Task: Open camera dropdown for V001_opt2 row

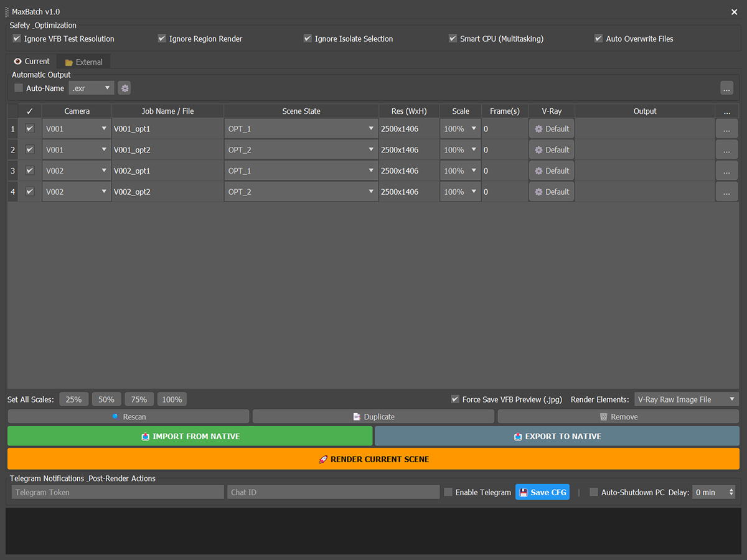Action: click(x=77, y=150)
